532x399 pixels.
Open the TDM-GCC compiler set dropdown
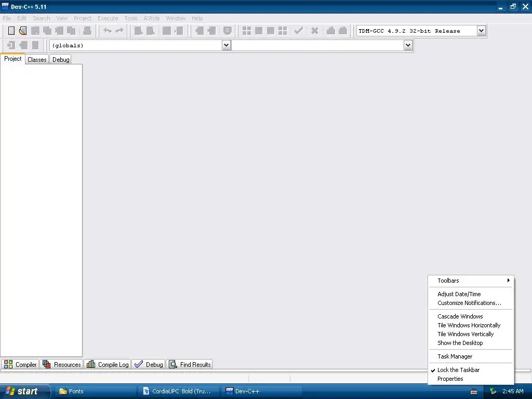(481, 31)
